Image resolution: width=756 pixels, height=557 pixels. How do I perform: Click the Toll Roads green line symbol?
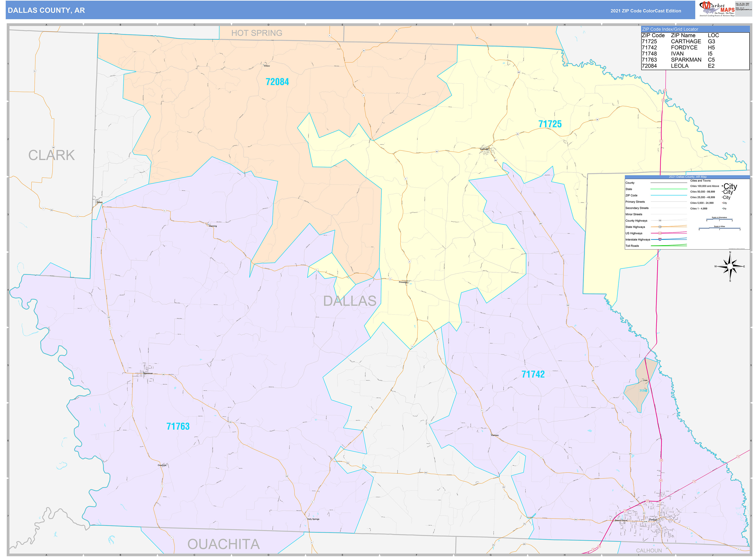(x=669, y=246)
